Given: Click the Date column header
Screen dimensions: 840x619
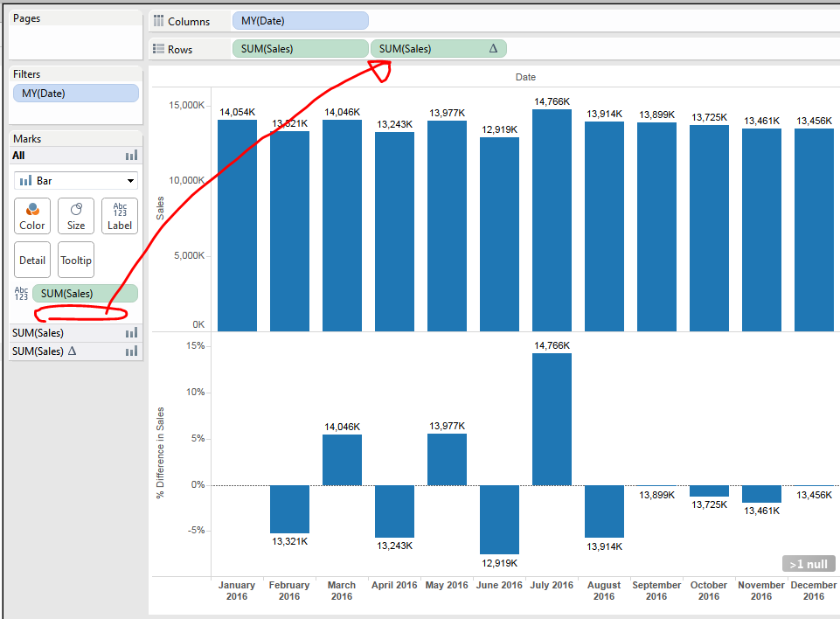Looking at the screenshot, I should click(525, 77).
